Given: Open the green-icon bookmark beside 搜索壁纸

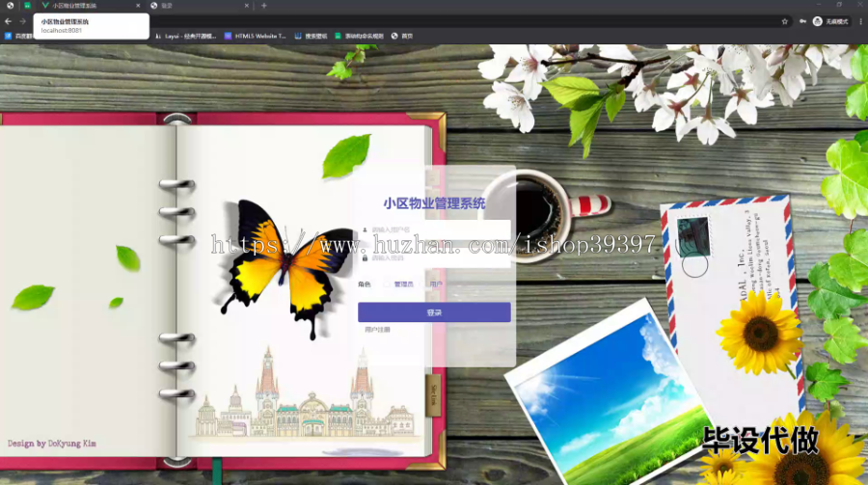Looking at the screenshot, I should tap(359, 36).
